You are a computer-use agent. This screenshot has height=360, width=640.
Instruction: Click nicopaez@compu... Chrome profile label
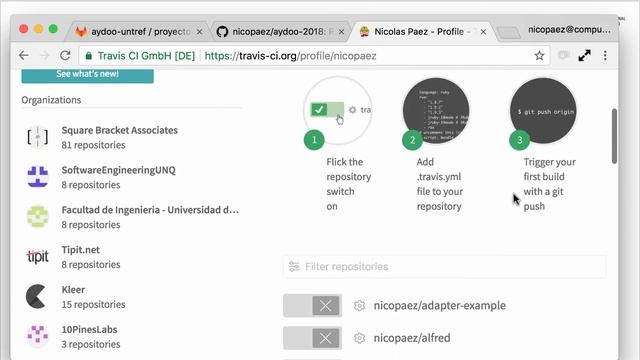(x=569, y=30)
